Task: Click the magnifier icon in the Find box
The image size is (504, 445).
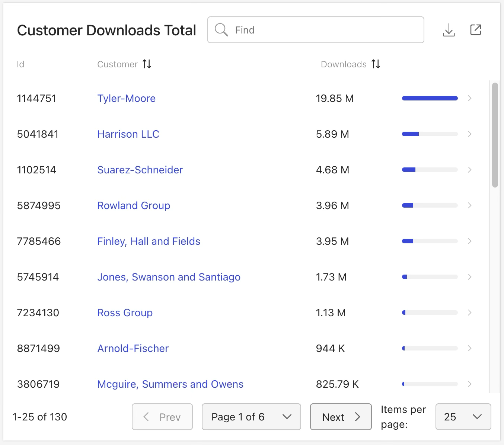Action: [x=221, y=30]
